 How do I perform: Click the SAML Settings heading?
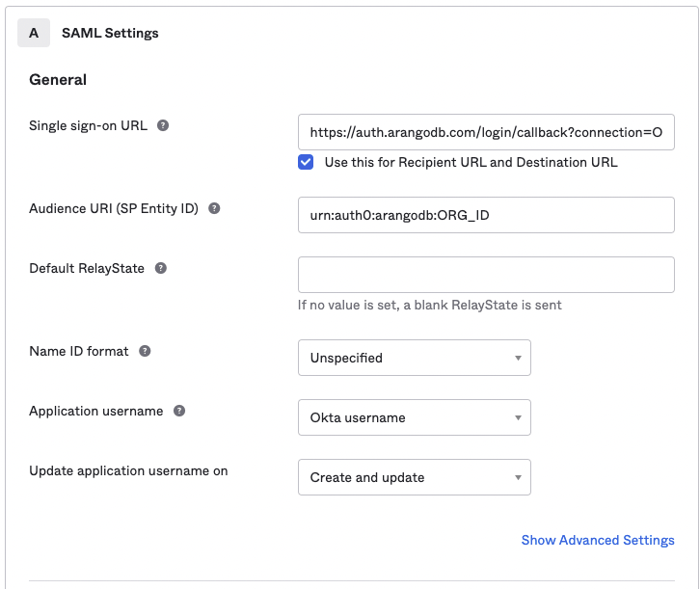coord(110,33)
